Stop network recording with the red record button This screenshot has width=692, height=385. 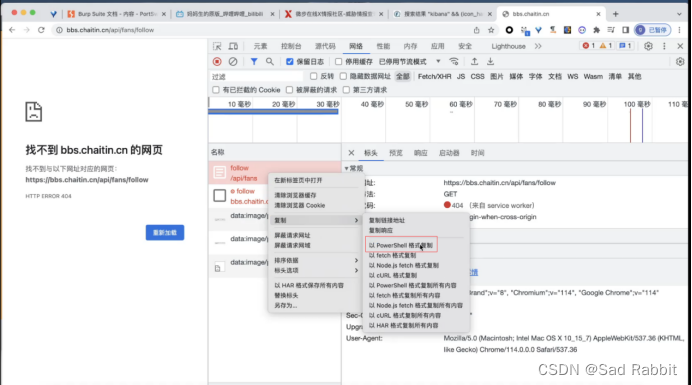tap(217, 62)
